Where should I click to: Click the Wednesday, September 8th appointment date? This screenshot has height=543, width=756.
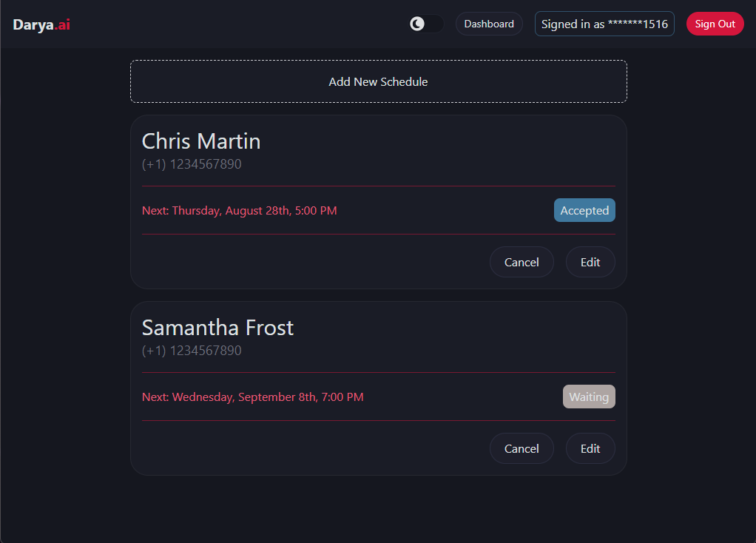(253, 397)
